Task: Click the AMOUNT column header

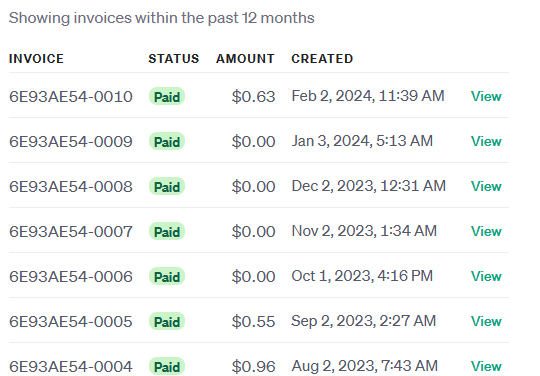Action: 245,59
